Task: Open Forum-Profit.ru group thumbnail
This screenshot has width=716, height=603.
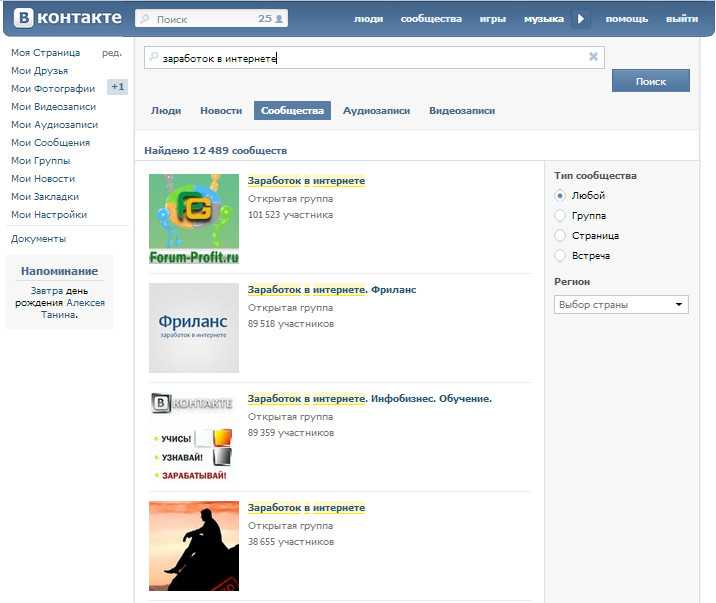Action: point(194,219)
